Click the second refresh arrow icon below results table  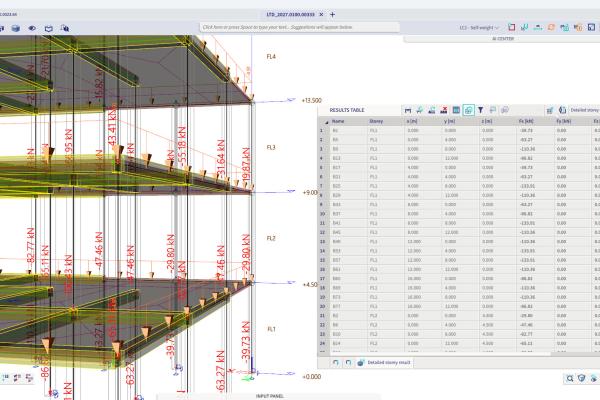coord(348,362)
